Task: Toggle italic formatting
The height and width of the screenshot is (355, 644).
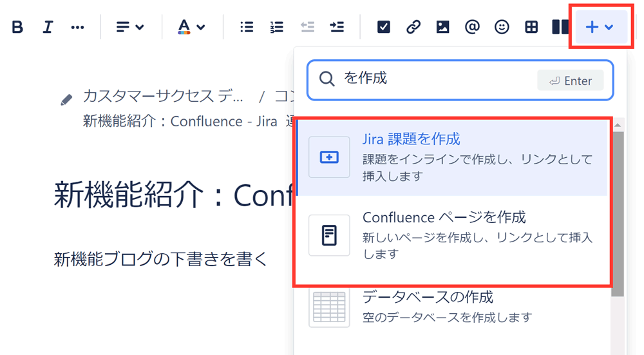Action: coord(48,27)
